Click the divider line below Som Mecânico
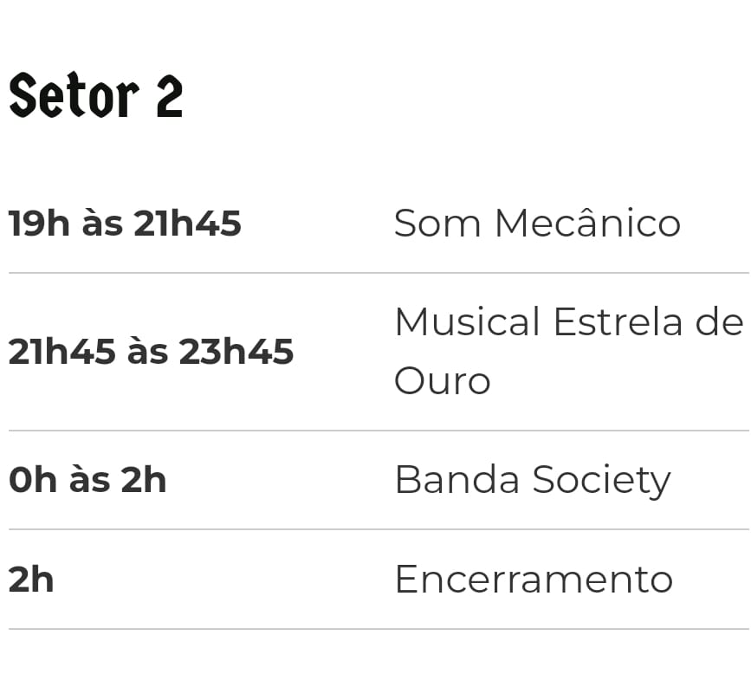Screen dimensions: 751x700 379,273
